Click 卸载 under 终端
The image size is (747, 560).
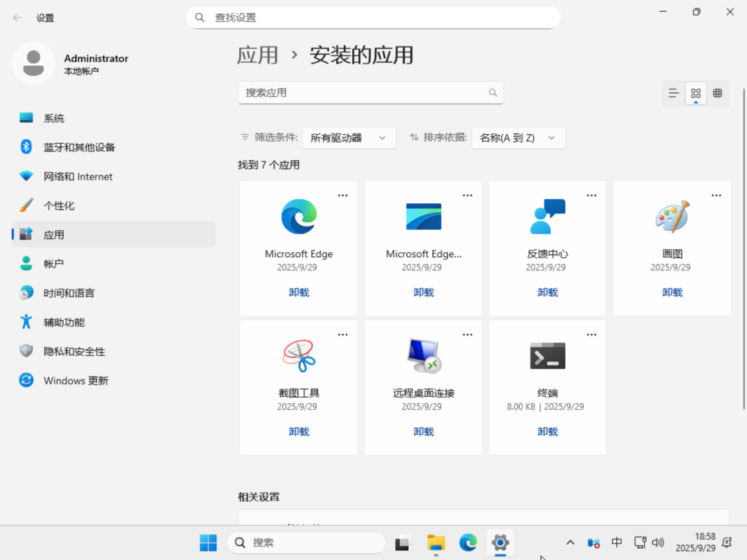tap(547, 431)
